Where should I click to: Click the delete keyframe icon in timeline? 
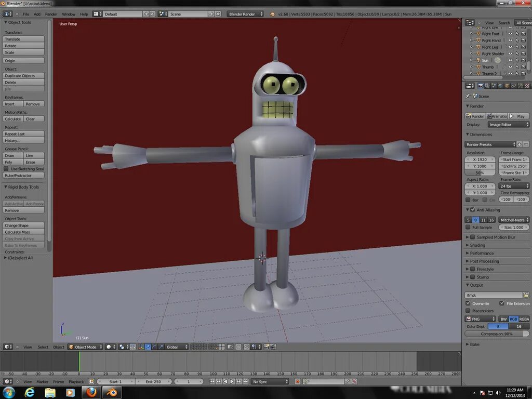click(354, 382)
